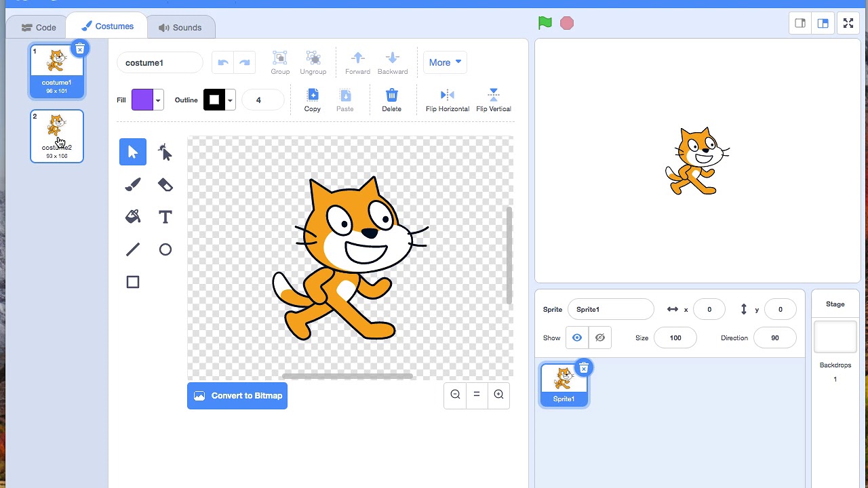Screen dimensions: 868x488
Task: Move selection Forward
Action: click(x=357, y=62)
